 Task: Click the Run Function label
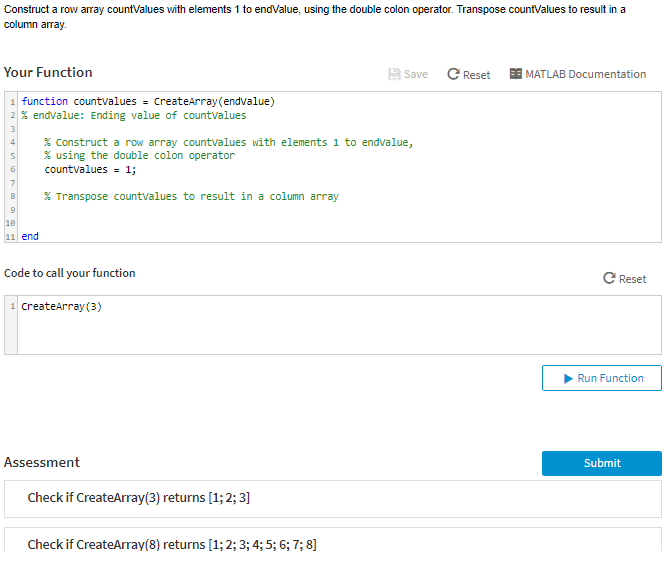pos(610,378)
